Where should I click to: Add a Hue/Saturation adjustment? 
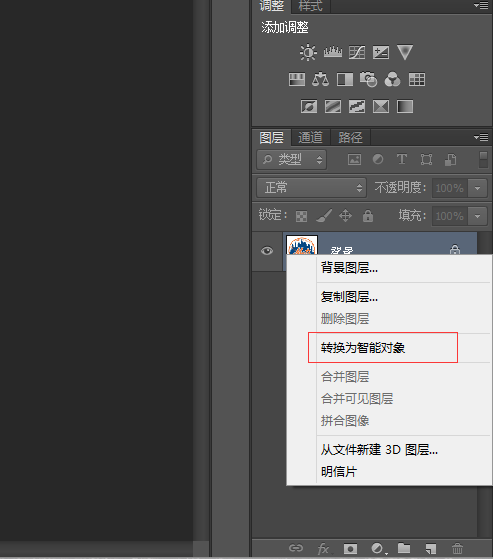click(297, 80)
